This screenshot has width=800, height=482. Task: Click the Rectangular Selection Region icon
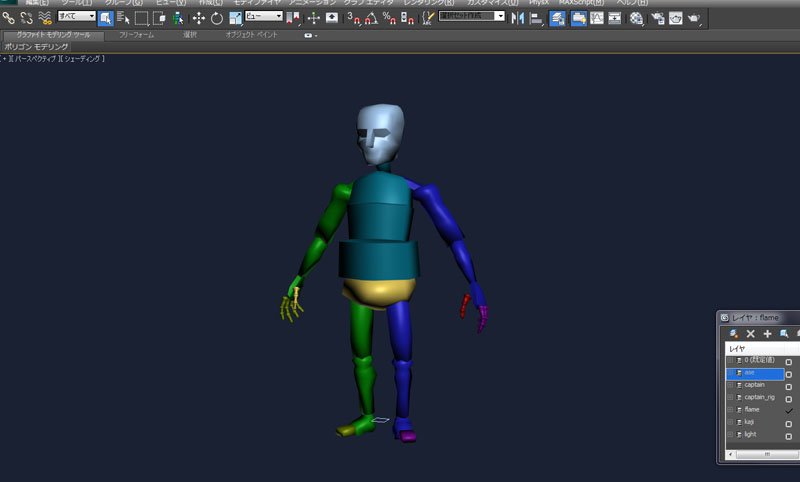pos(141,18)
